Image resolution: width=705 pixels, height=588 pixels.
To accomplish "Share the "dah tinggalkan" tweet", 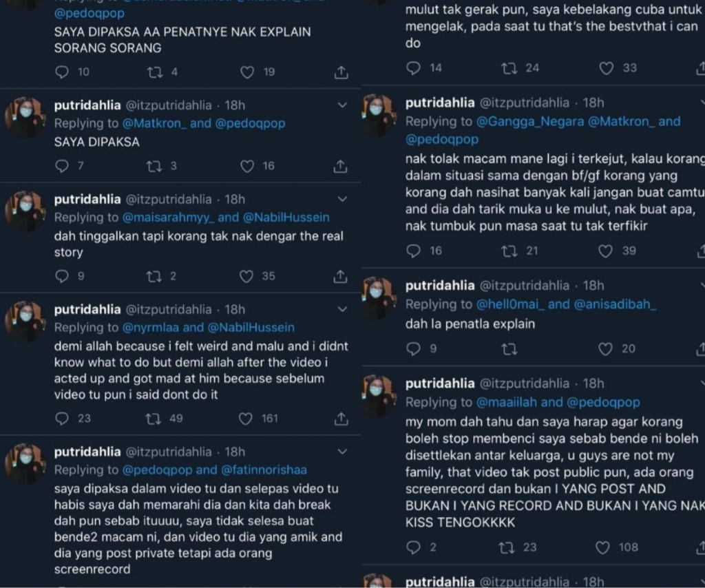I will coord(340,277).
